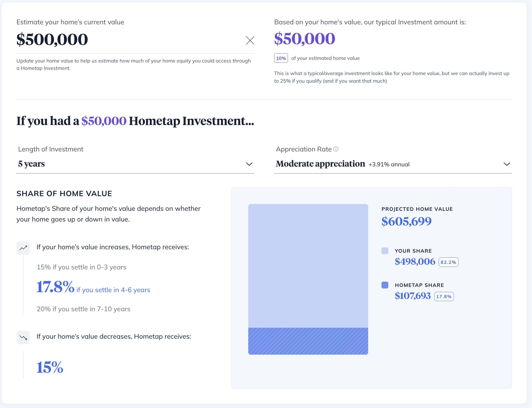Screen dimensions: 532x408
Task: Click the 10% badge under investment amount
Action: pyautogui.click(x=281, y=58)
